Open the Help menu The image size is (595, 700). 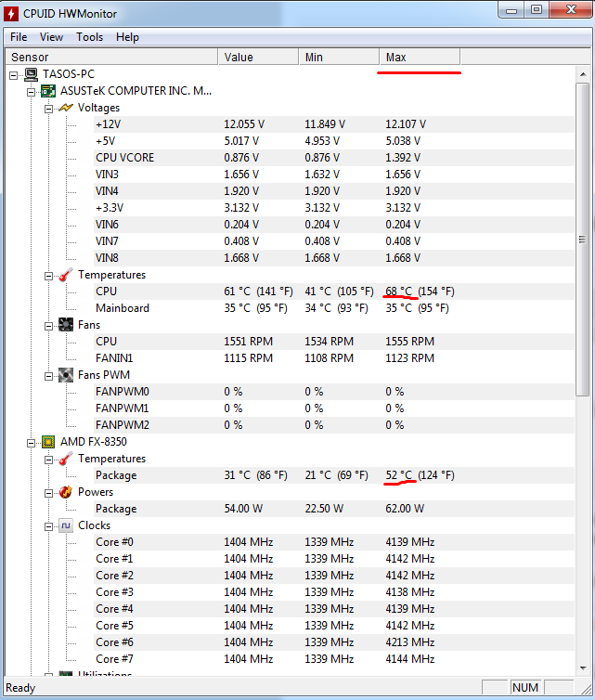(x=127, y=37)
